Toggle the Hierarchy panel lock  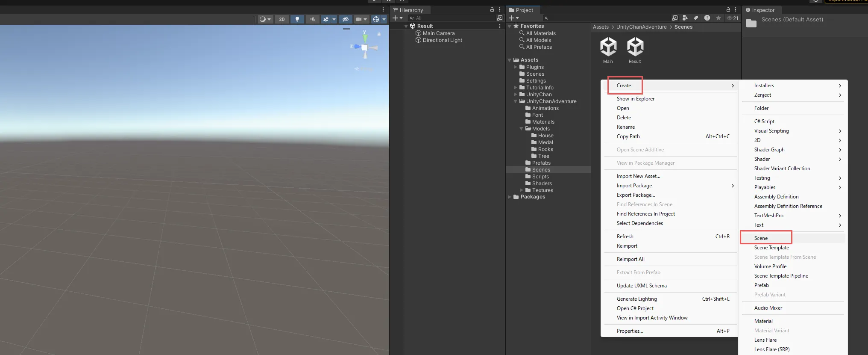492,9
